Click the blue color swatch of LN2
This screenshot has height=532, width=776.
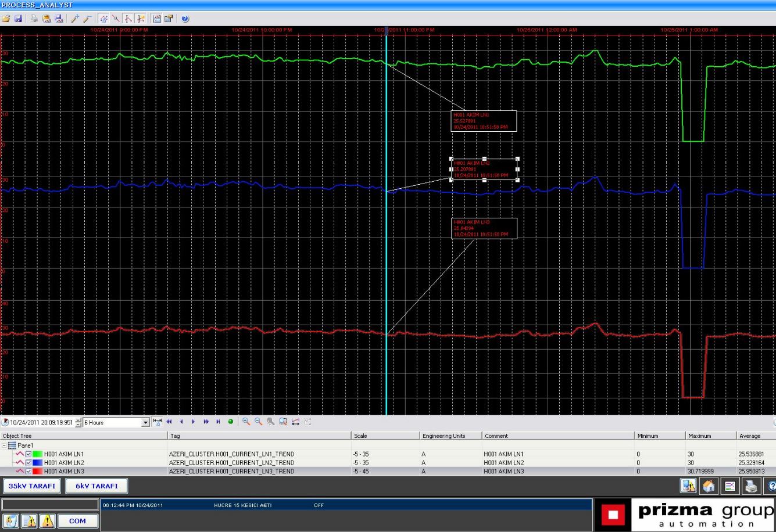click(37, 463)
